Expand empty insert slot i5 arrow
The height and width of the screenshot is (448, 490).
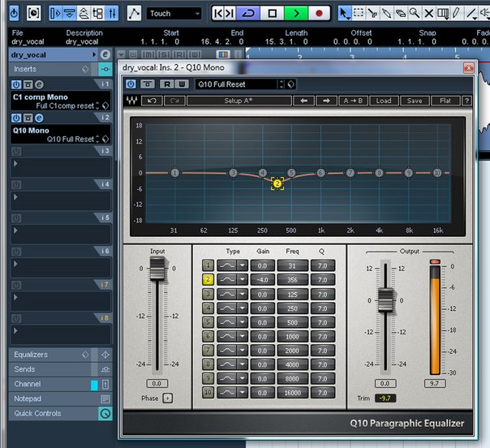click(15, 230)
